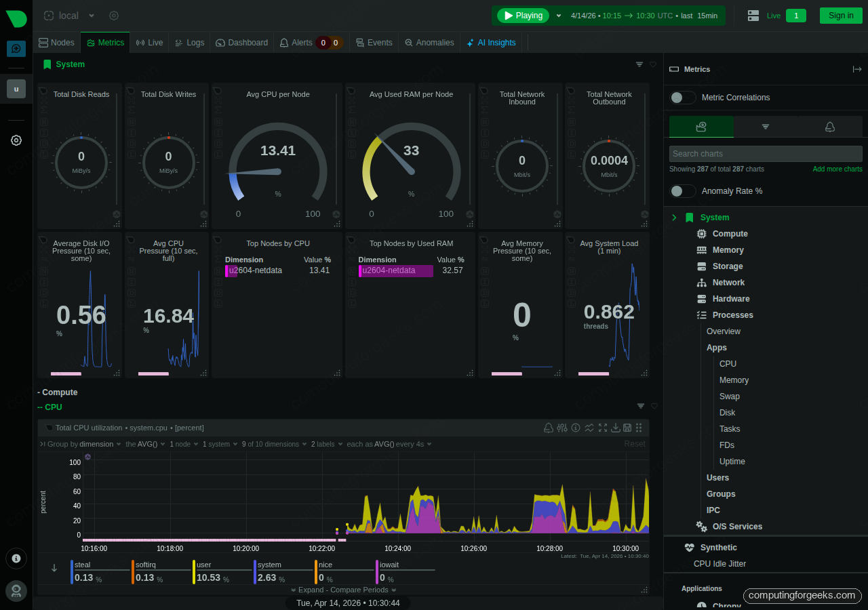The image size is (868, 610).
Task: Click the Add more charts link
Action: (837, 169)
